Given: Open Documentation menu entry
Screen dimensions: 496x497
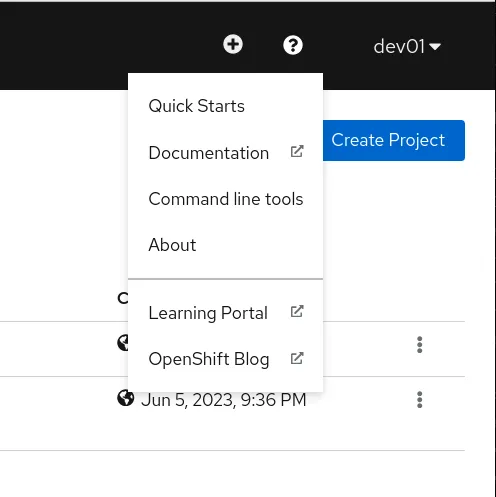Looking at the screenshot, I should click(225, 153).
